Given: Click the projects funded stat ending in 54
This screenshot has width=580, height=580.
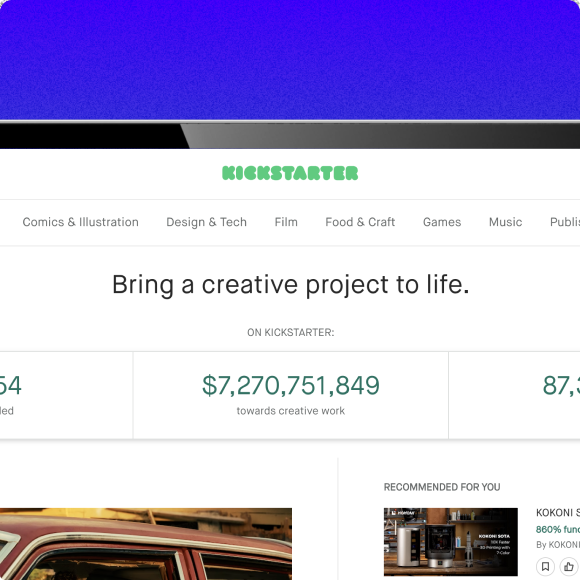Looking at the screenshot, I should pyautogui.click(x=10, y=385).
